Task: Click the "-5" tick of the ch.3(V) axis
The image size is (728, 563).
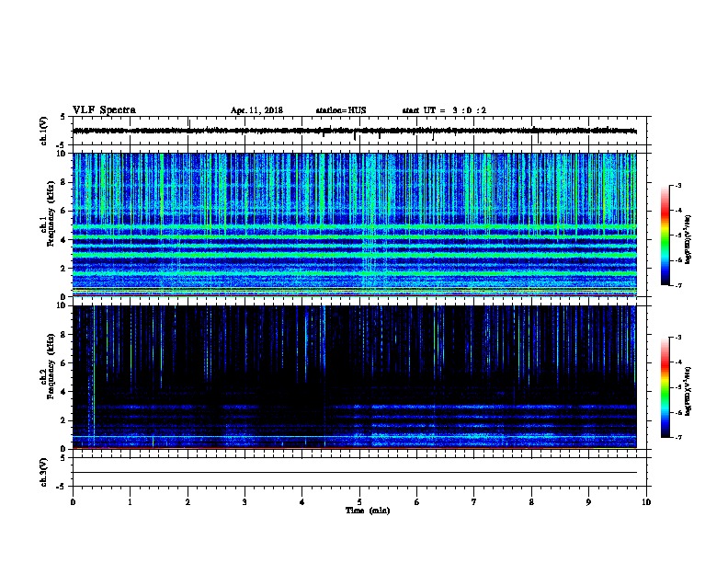Action: point(62,487)
